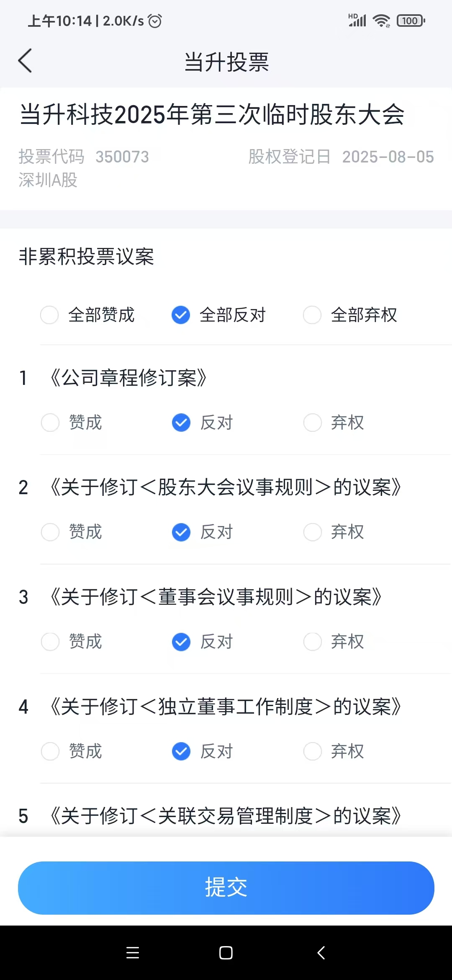The height and width of the screenshot is (980, 452).
Task: Tap the Android navigation back chevron
Action: (321, 953)
